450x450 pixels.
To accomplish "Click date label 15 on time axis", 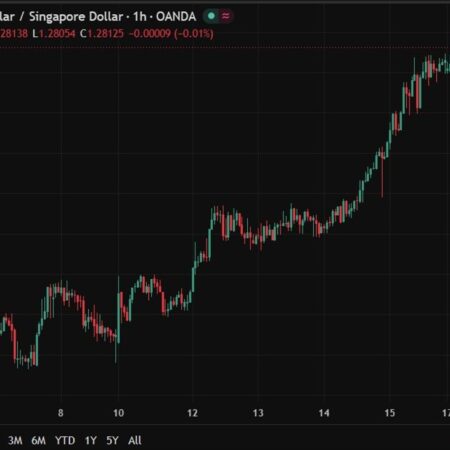I will (390, 413).
